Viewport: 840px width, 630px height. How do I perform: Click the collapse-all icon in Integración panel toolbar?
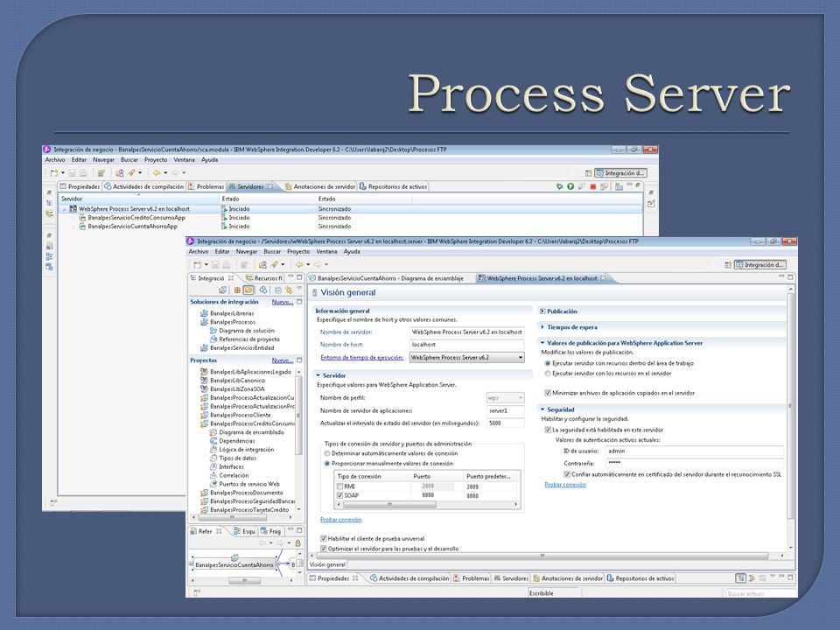pyautogui.click(x=277, y=290)
